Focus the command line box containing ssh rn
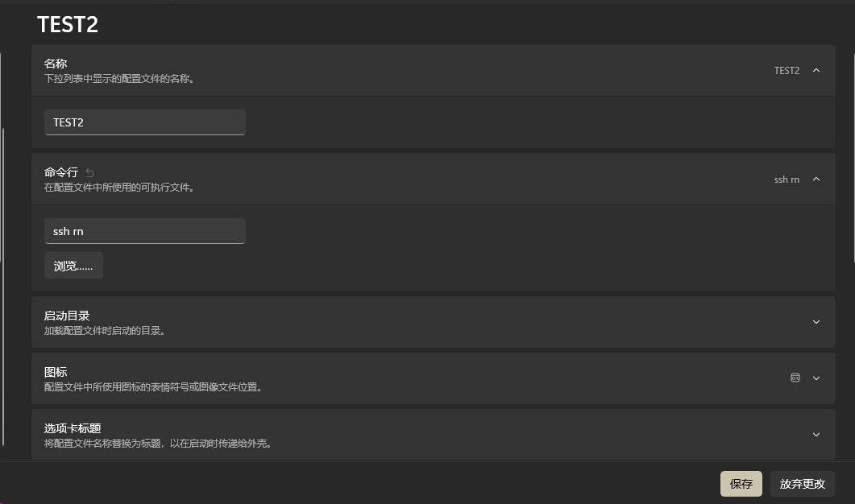Screen dimensions: 855x504 coord(145,231)
